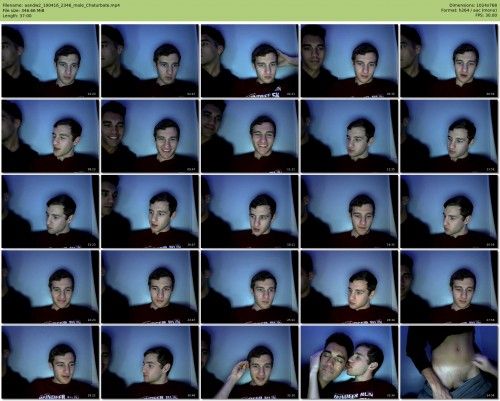This screenshot has height=401, width=500.
Task: Open the last thumbnail in the third row
Action: (x=449, y=211)
